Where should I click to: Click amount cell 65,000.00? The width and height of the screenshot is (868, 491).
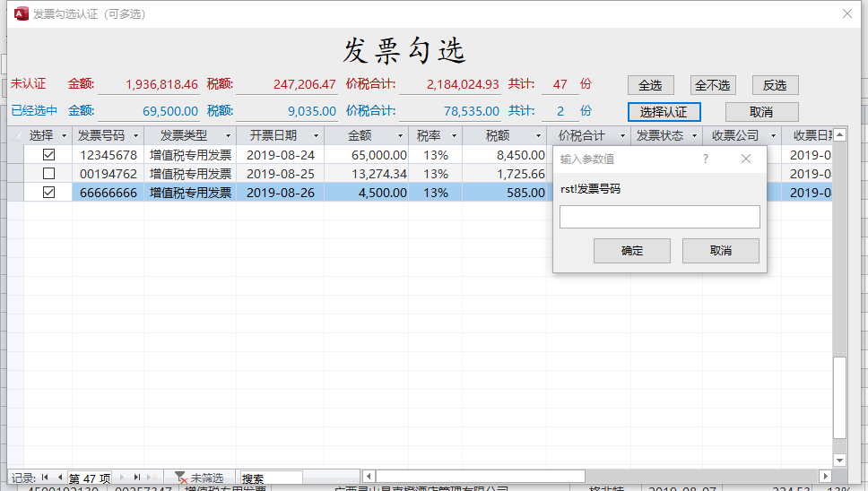[367, 155]
